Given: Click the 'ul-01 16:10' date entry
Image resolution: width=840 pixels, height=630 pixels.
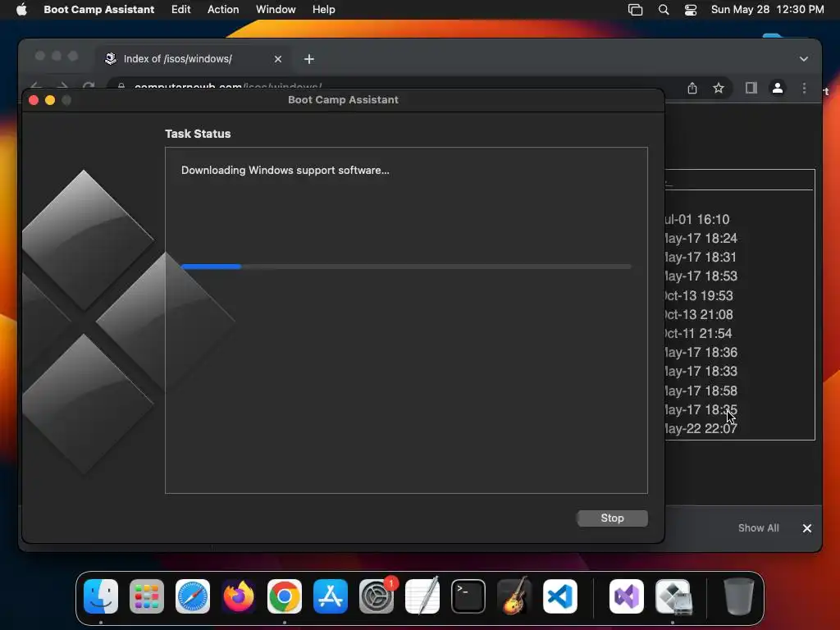Looking at the screenshot, I should [x=697, y=219].
